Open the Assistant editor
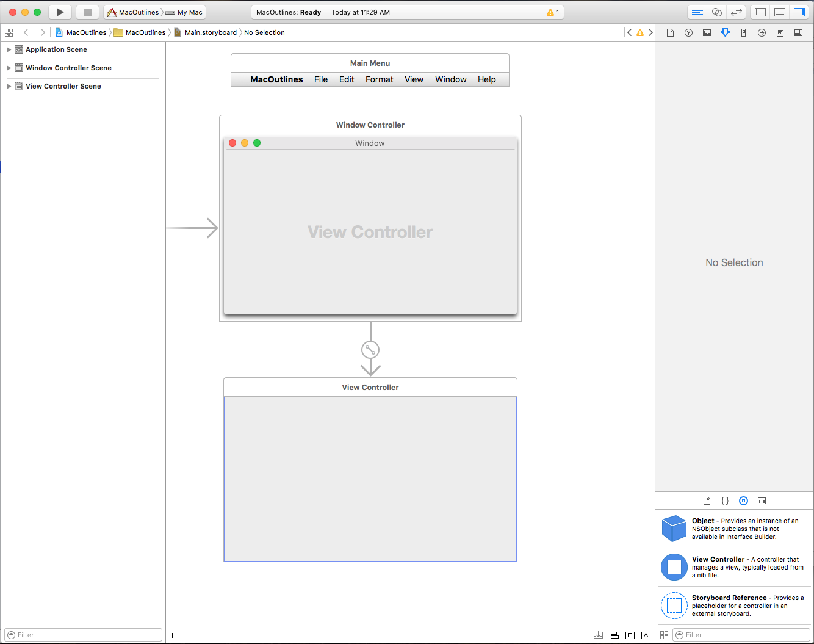814x644 pixels. click(x=717, y=12)
